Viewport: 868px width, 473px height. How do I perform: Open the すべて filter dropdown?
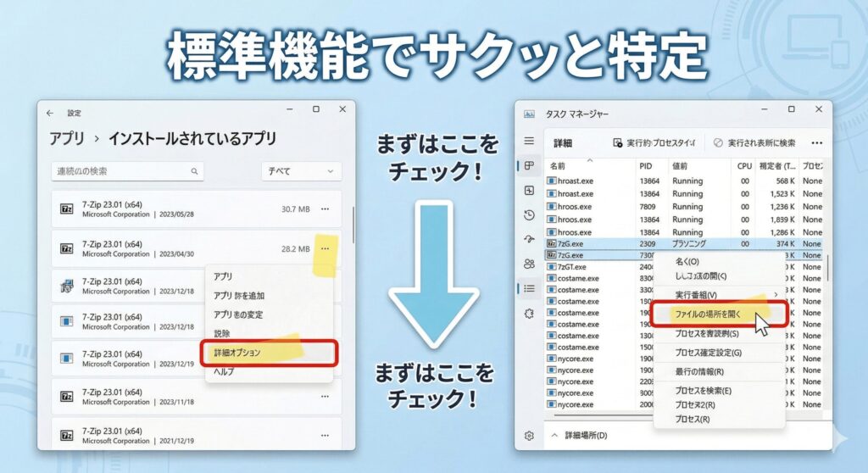301,171
